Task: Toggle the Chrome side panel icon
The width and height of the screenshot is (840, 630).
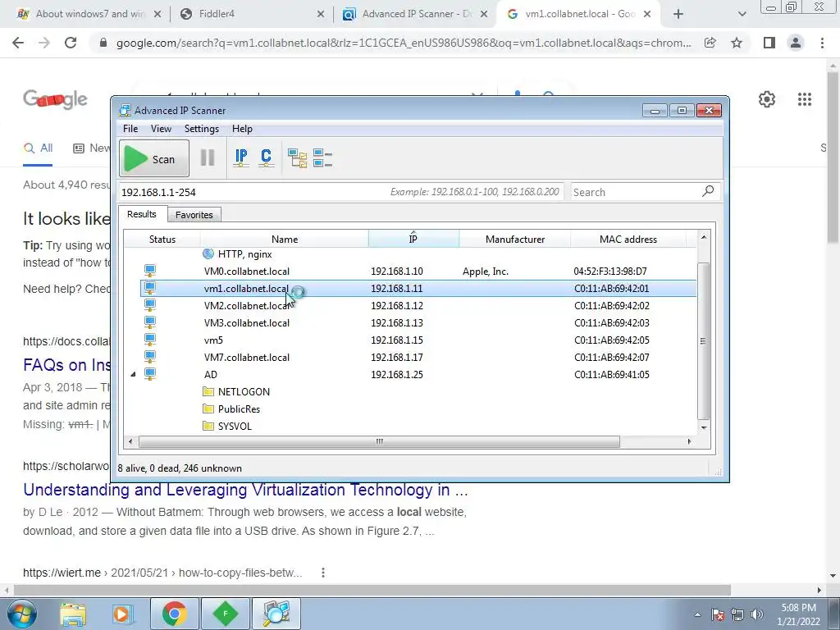Action: [x=769, y=43]
